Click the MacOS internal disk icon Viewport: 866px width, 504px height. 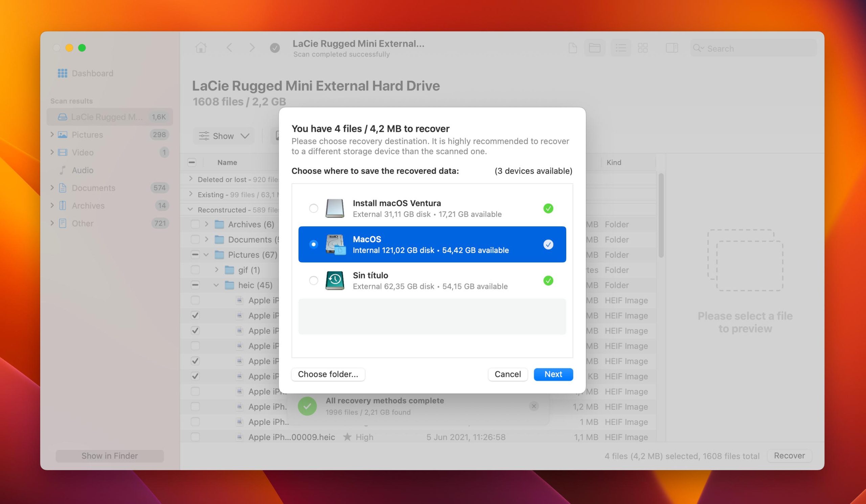coord(335,244)
